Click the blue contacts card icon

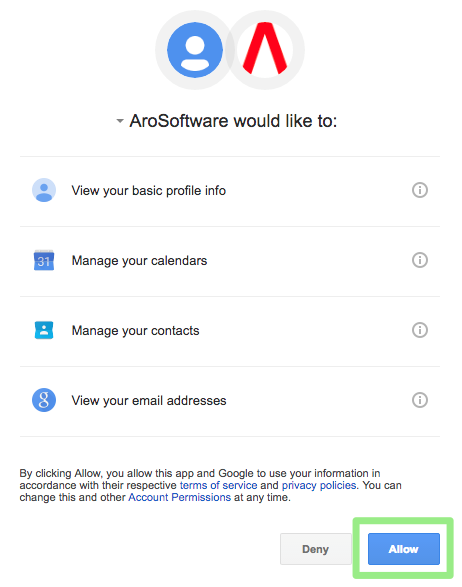coord(44,330)
